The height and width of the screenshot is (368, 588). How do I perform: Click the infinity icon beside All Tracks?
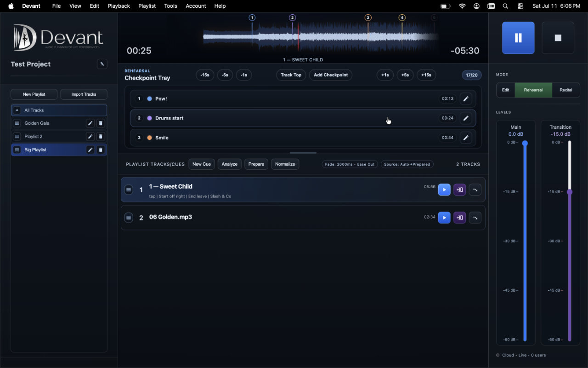(17, 110)
